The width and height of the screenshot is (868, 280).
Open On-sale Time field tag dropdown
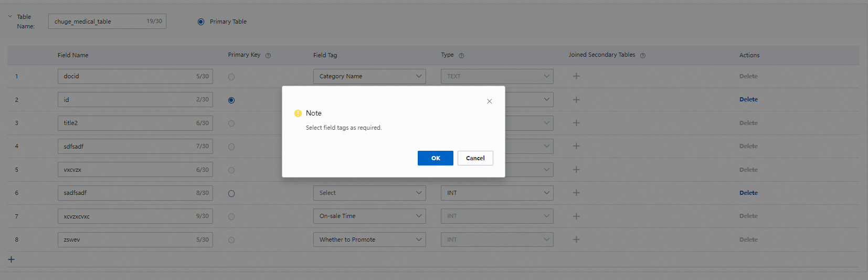click(369, 216)
